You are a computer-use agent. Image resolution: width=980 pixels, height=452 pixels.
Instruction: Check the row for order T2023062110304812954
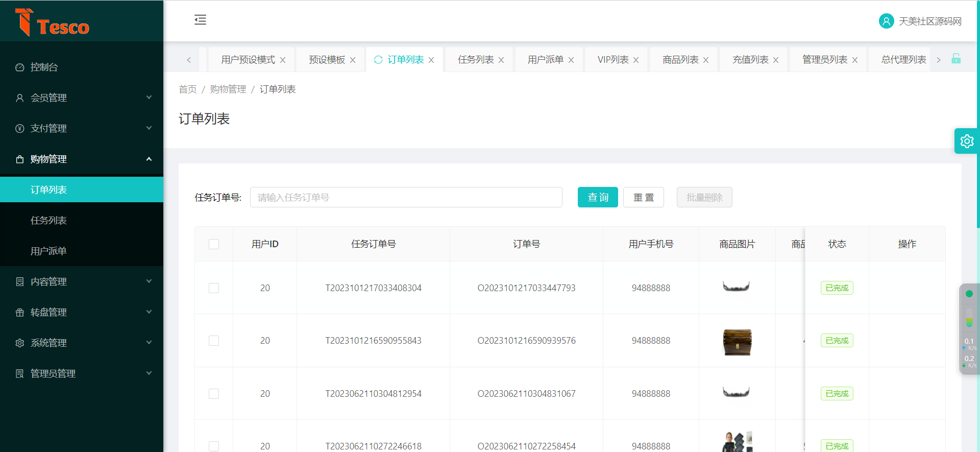click(214, 394)
